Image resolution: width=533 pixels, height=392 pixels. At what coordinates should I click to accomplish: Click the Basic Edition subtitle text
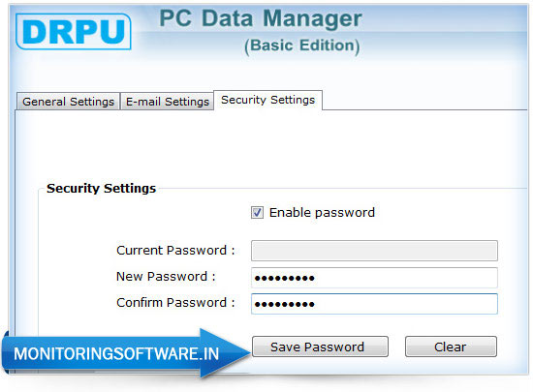(x=301, y=45)
